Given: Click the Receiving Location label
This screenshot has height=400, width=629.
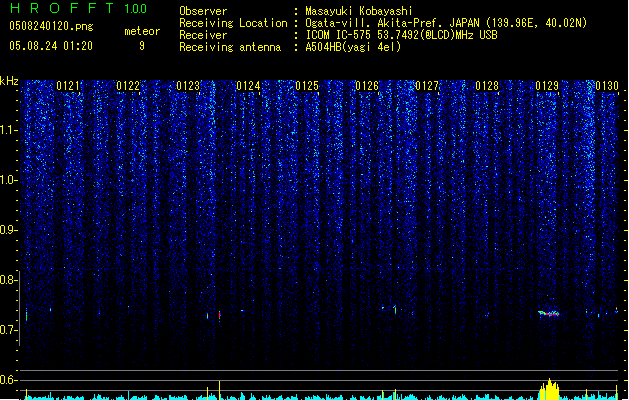Looking at the screenshot, I should tap(233, 23).
